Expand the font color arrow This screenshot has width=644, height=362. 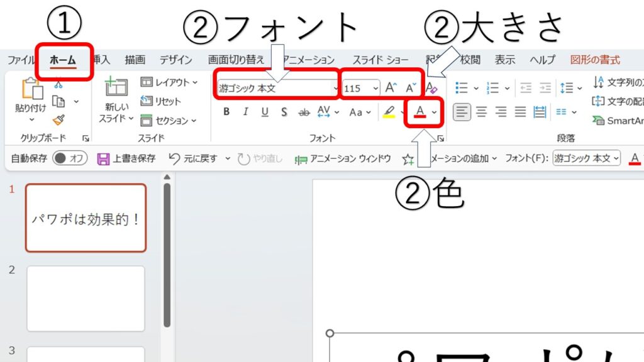(x=434, y=112)
